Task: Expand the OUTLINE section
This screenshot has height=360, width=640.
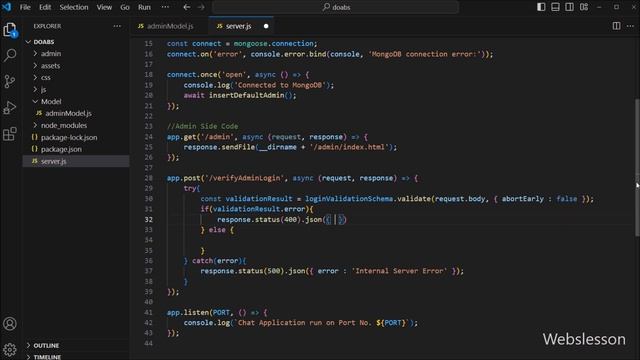Action: click(x=76, y=345)
